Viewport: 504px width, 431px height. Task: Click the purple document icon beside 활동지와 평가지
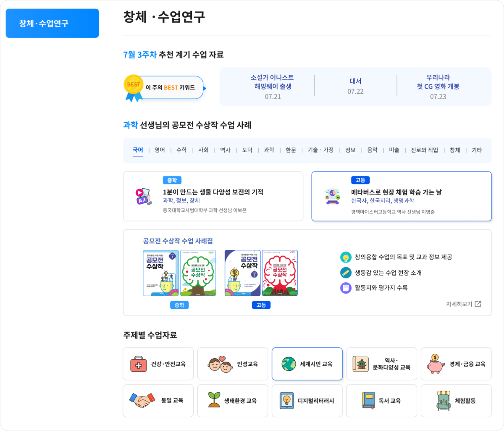[x=346, y=288]
